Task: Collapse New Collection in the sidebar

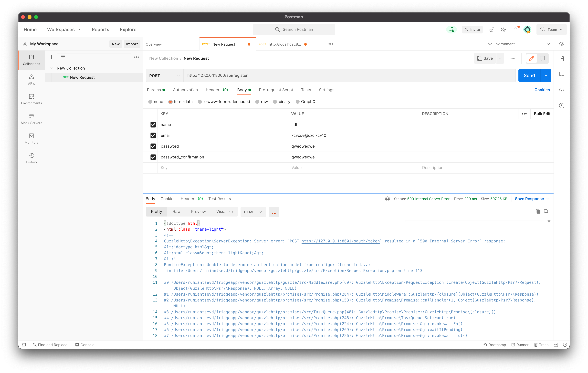Action: pos(52,68)
